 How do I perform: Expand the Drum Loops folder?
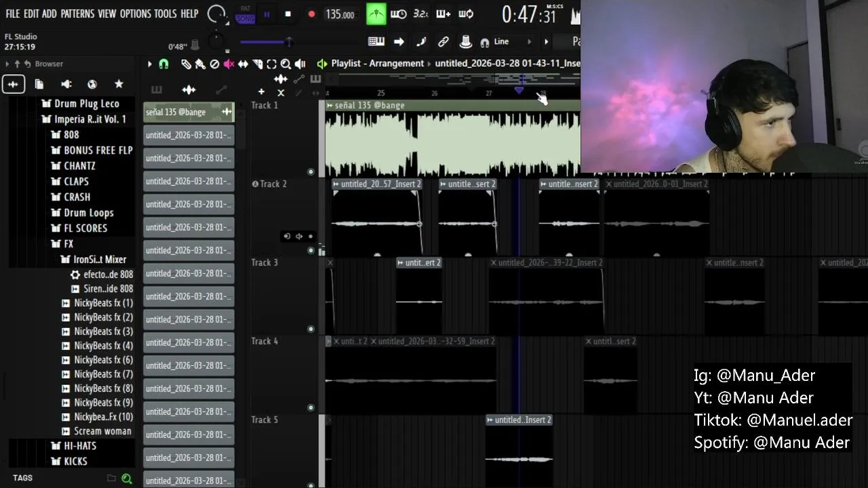click(83, 213)
